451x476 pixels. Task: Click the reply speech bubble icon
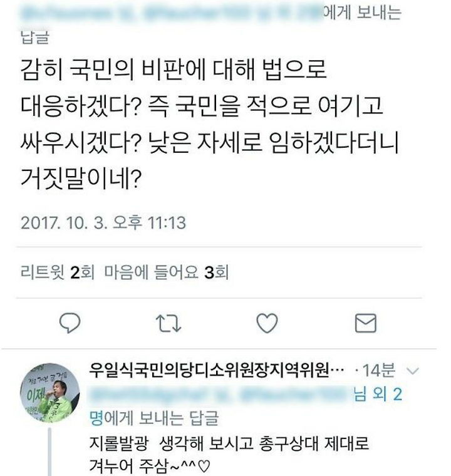(70, 323)
